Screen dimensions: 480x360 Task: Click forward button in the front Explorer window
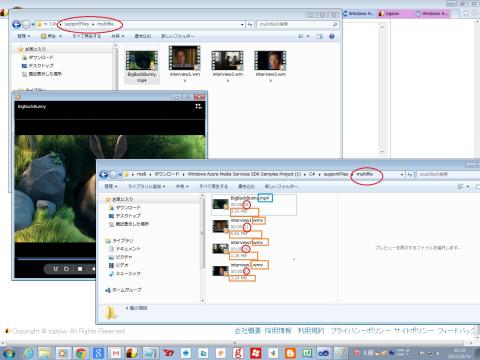[x=114, y=174]
